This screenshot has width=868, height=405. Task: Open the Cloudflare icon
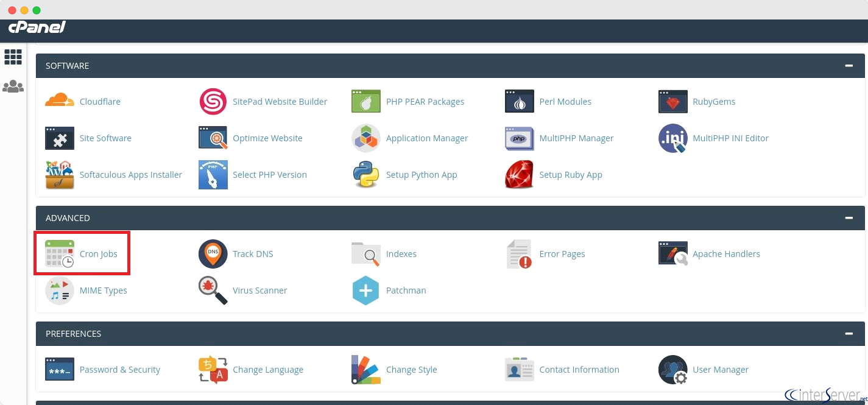(60, 101)
